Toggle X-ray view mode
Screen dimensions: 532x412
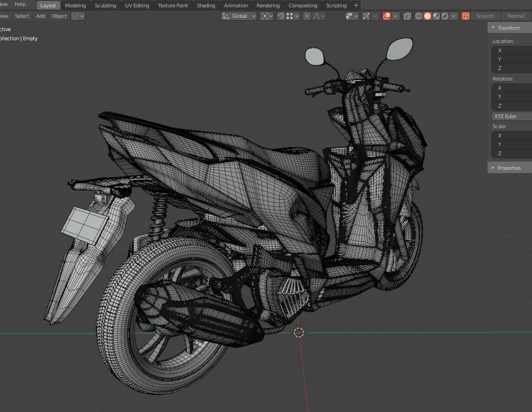coord(407,16)
